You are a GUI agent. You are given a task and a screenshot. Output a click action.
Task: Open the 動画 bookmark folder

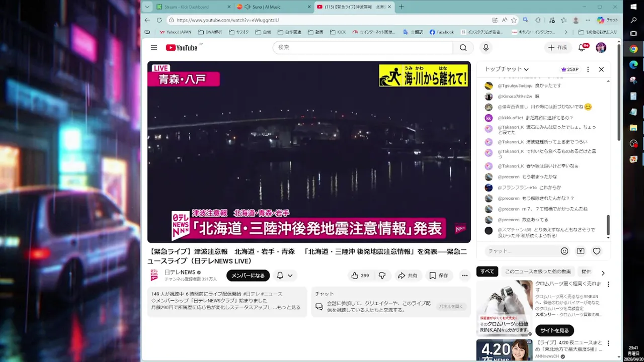coord(315,32)
